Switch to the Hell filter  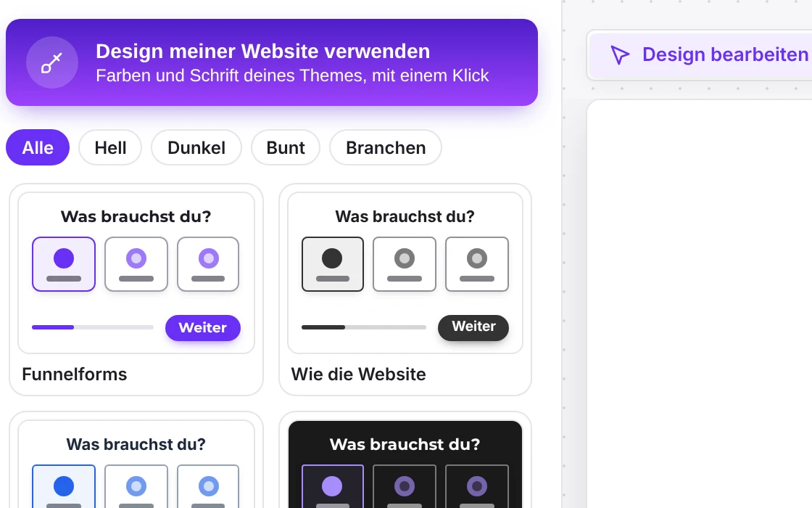point(110,148)
